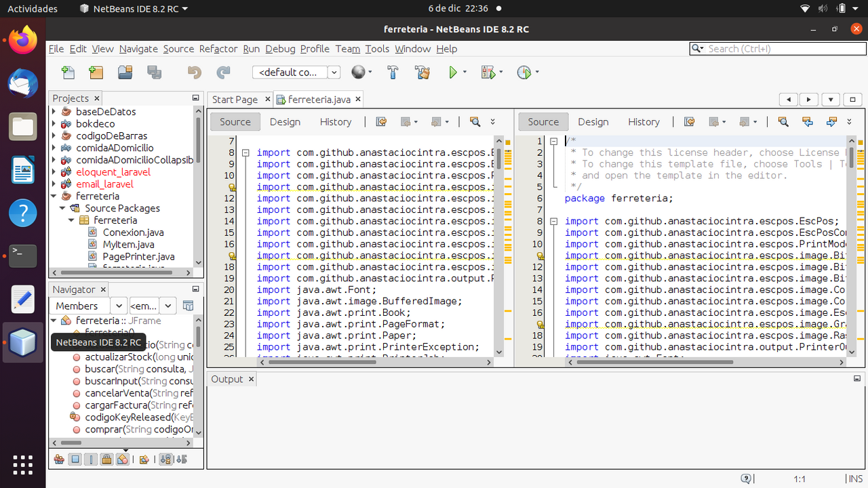Switch left editor to History view

tap(336, 122)
